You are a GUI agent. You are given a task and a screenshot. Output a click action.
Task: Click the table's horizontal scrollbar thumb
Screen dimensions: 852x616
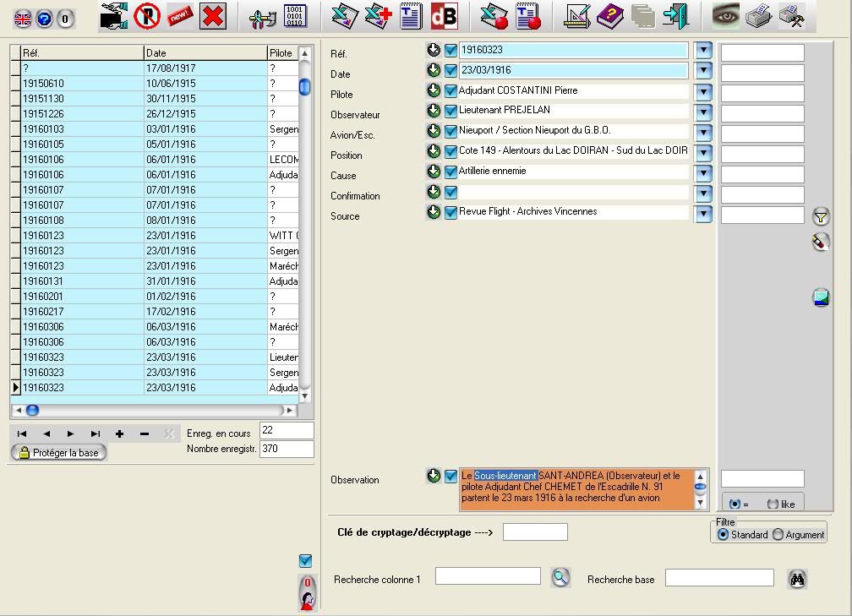[33, 410]
